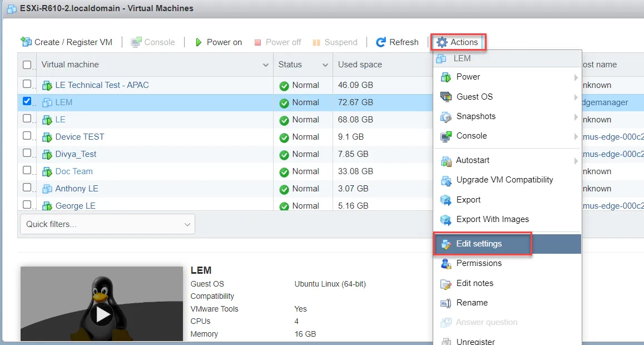Viewport: 644px width, 345px height.
Task: Click the Power menu icon
Action: tap(445, 77)
